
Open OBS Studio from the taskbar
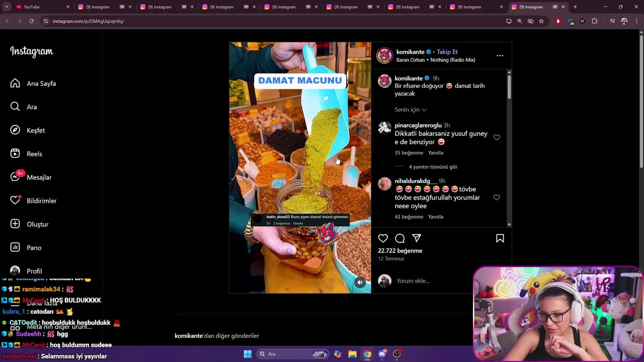pos(397,354)
